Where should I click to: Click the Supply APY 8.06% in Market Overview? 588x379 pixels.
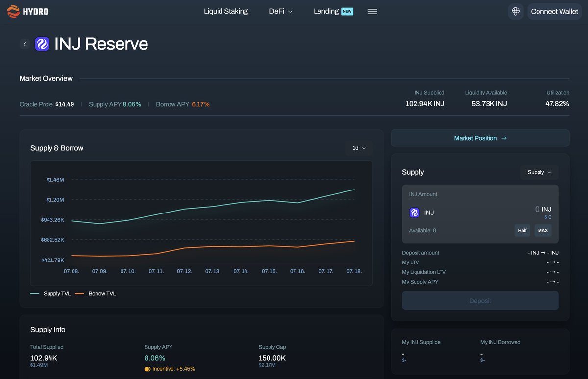pos(132,104)
